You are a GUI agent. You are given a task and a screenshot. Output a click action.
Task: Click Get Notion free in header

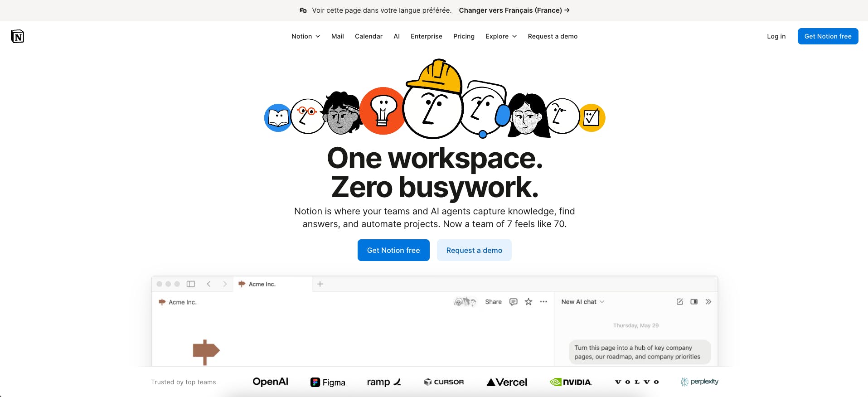(x=828, y=36)
